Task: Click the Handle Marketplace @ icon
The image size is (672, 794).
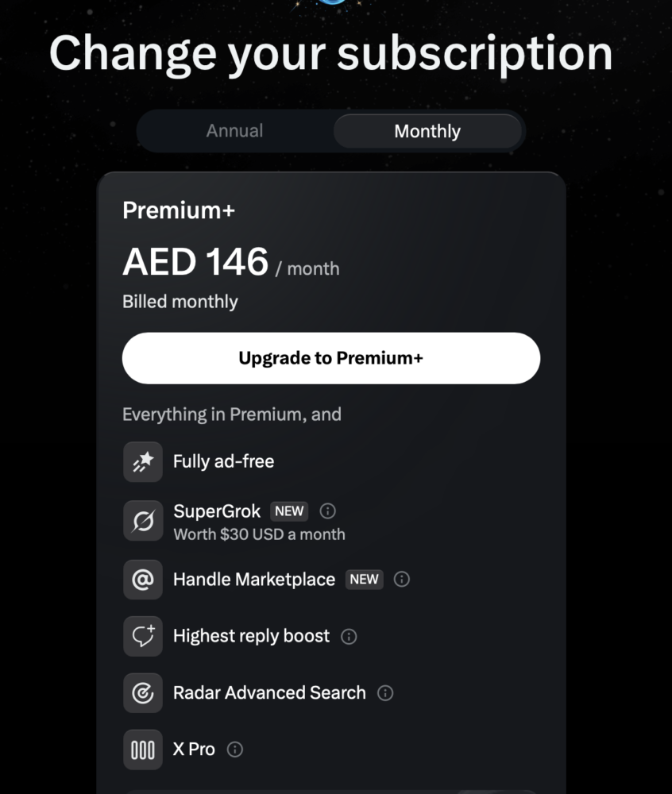Action: [x=143, y=580]
